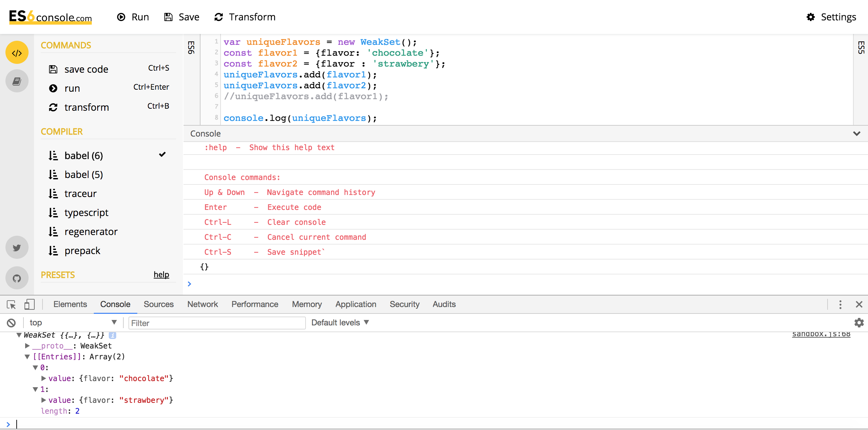
Task: Open the book snippets sidebar icon
Action: (17, 81)
